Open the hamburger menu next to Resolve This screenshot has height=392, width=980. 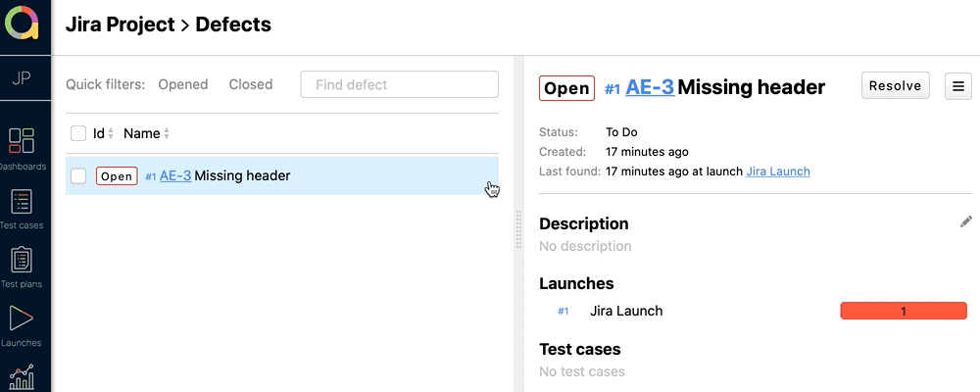tap(957, 86)
